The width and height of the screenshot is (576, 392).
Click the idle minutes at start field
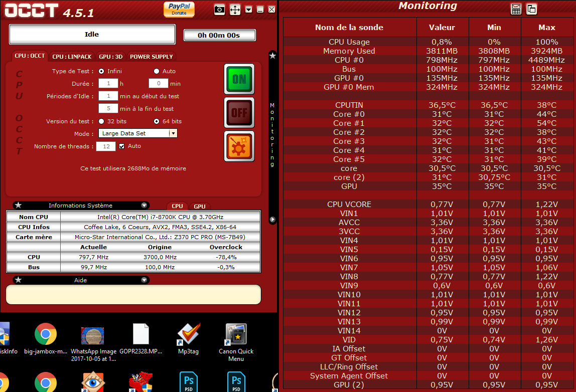coord(108,96)
